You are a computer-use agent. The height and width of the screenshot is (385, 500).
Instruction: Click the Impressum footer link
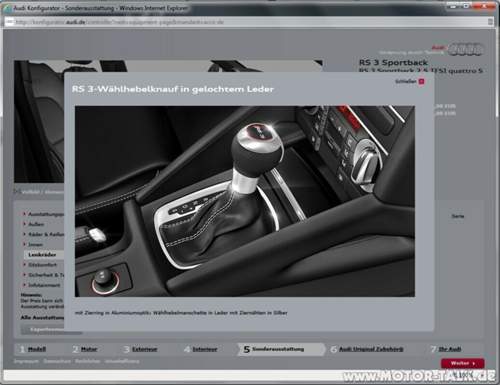tap(26, 361)
